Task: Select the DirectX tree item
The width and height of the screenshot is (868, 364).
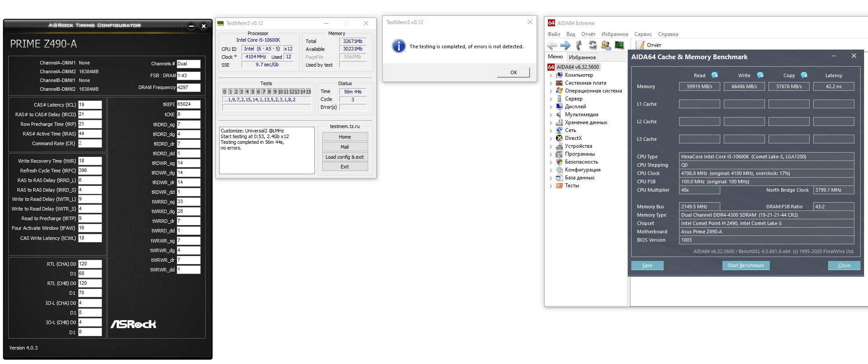Action: [573, 138]
